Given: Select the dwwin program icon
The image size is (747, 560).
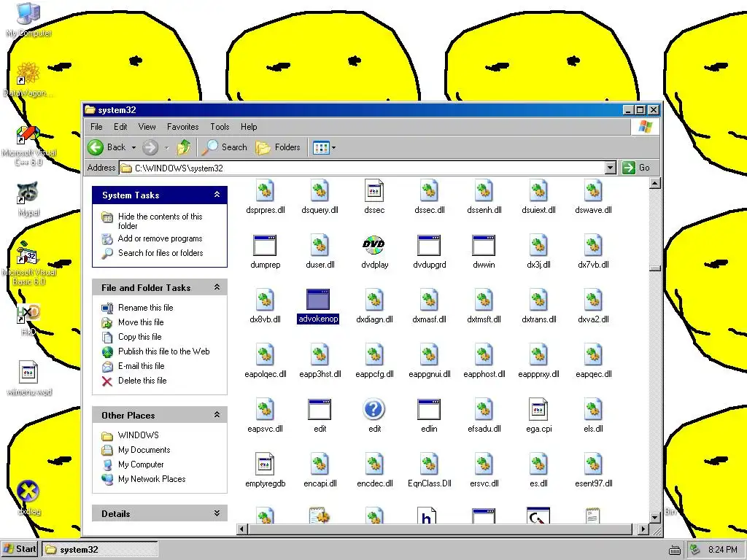Looking at the screenshot, I should (x=484, y=246).
